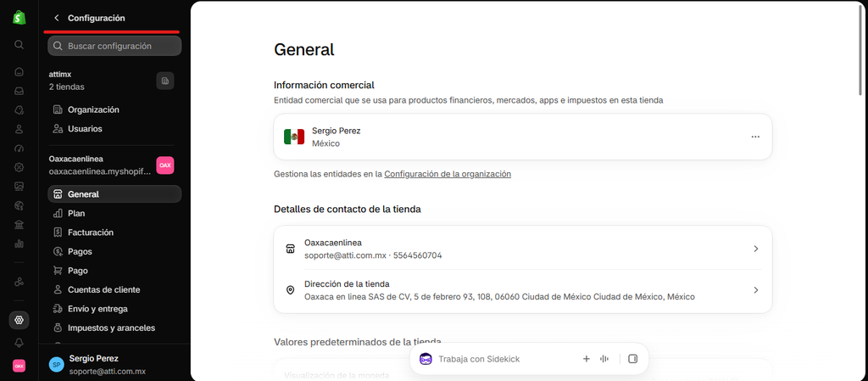Click the organization icon button next to attimx
The image size is (868, 381).
[165, 81]
